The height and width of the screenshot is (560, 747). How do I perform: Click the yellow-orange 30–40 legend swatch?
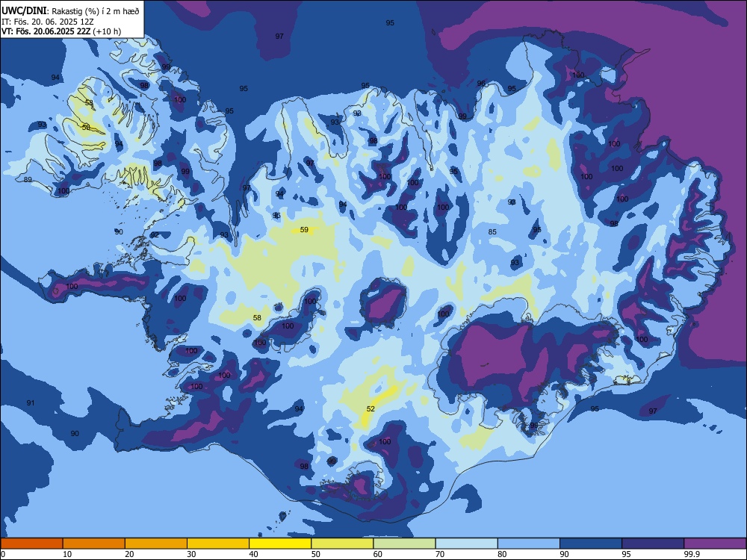[x=218, y=544]
